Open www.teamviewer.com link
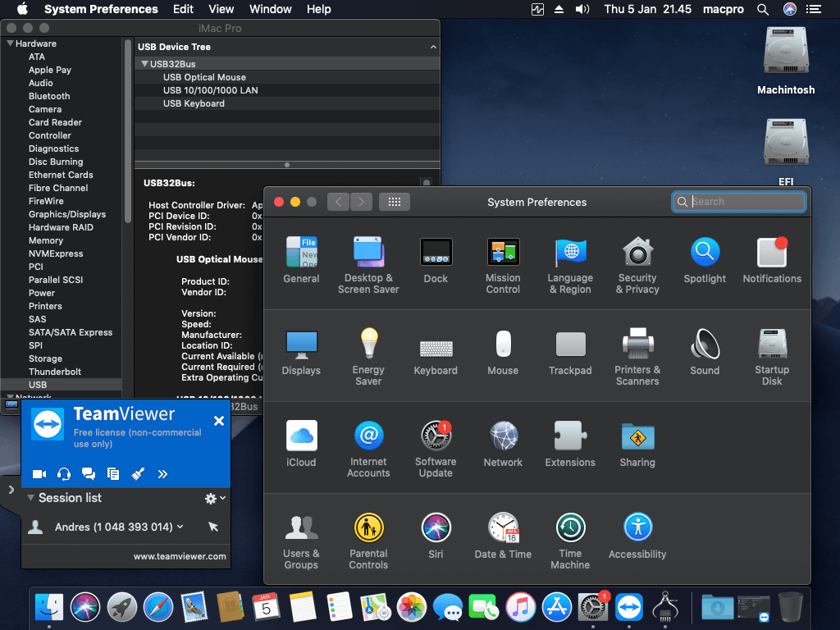The image size is (840, 630). 180,557
